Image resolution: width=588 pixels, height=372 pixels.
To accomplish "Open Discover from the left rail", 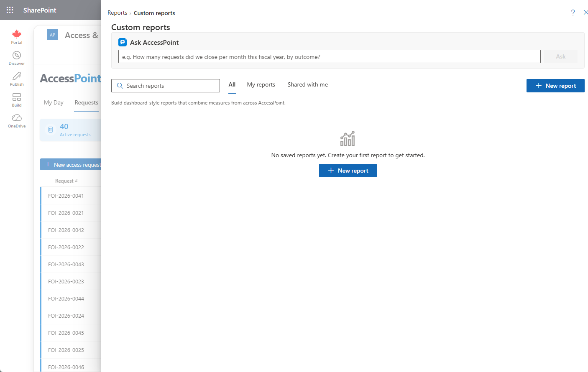I will pos(17,58).
